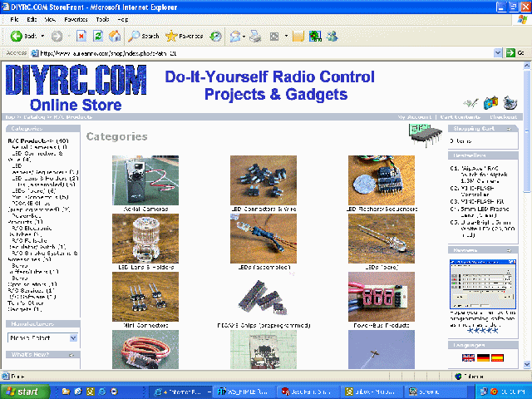
Task: Click the My Account link
Action: click(x=415, y=116)
